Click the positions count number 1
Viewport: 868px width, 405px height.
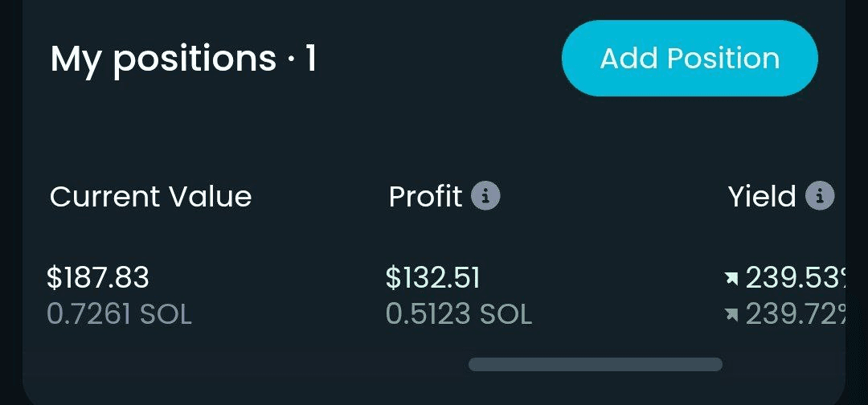coord(311,58)
